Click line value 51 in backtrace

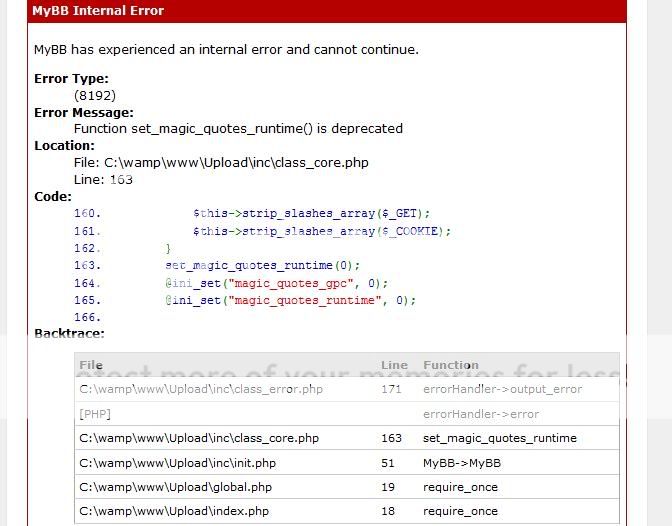(387, 463)
